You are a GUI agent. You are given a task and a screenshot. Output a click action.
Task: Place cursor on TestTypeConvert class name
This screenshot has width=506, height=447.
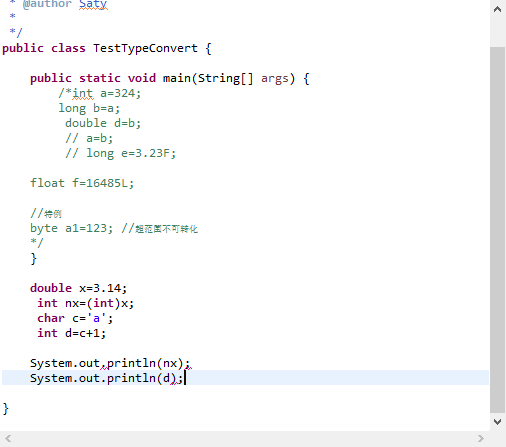pyautogui.click(x=145, y=48)
